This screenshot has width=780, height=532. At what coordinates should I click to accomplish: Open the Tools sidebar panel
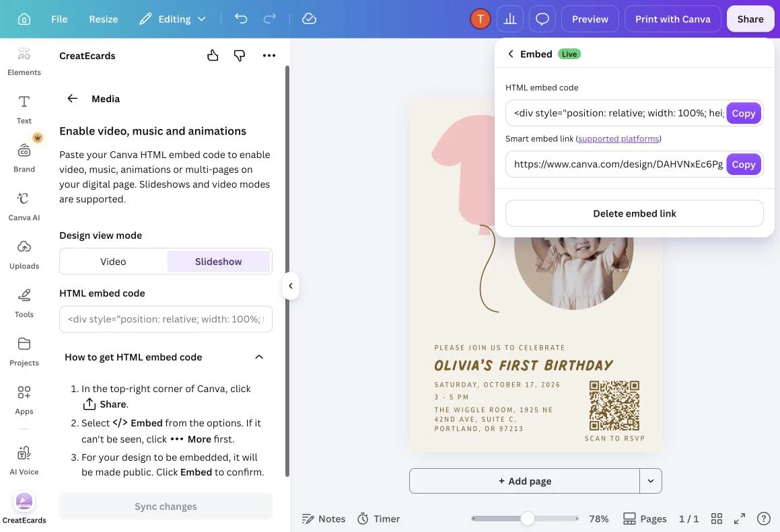coord(24,303)
